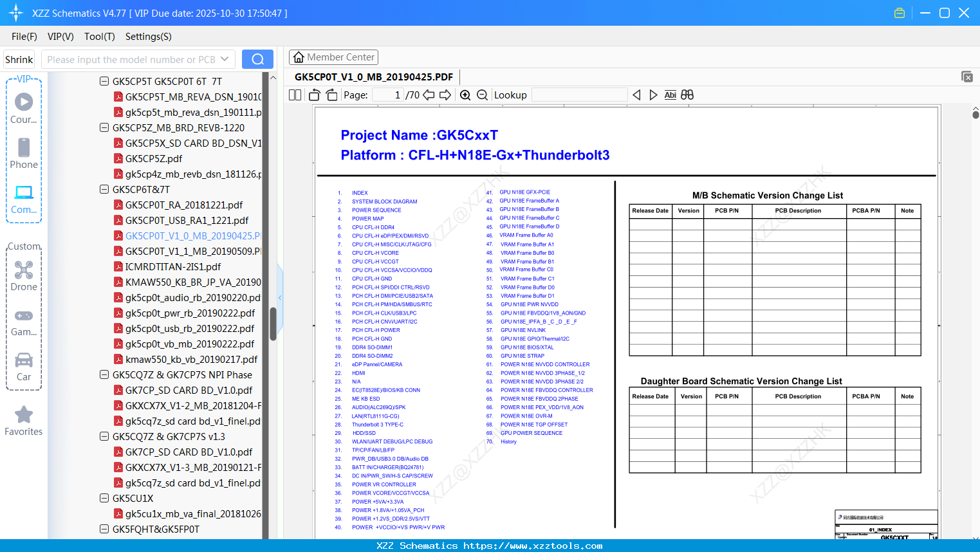Click the Shrink panel toggle
The width and height of the screenshot is (980, 552).
(x=19, y=59)
